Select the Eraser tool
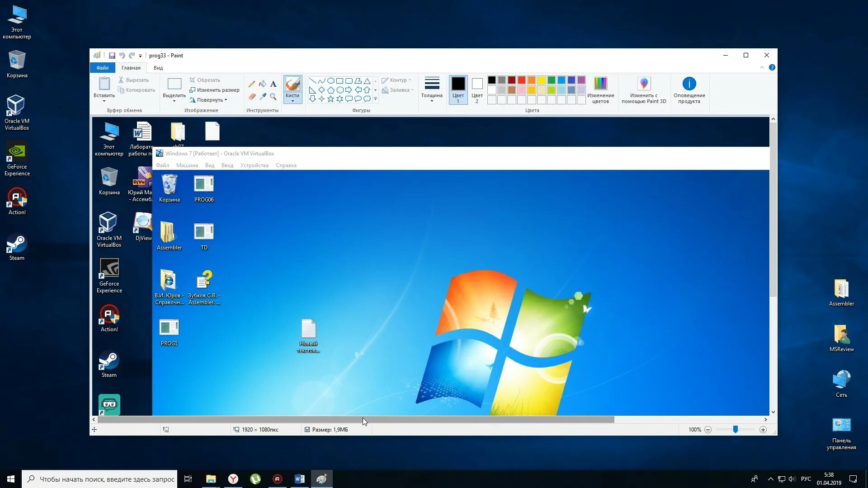This screenshot has height=488, width=868. pos(252,96)
